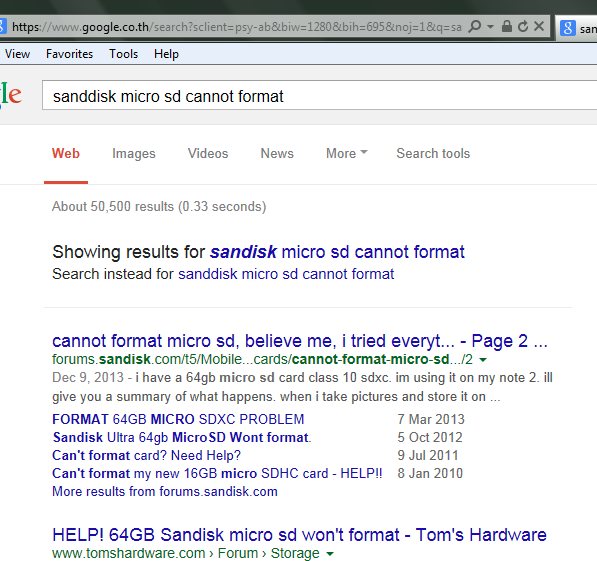597x561 pixels.
Task: Search instead for sanddisk micro sd cannot format
Action: (286, 274)
